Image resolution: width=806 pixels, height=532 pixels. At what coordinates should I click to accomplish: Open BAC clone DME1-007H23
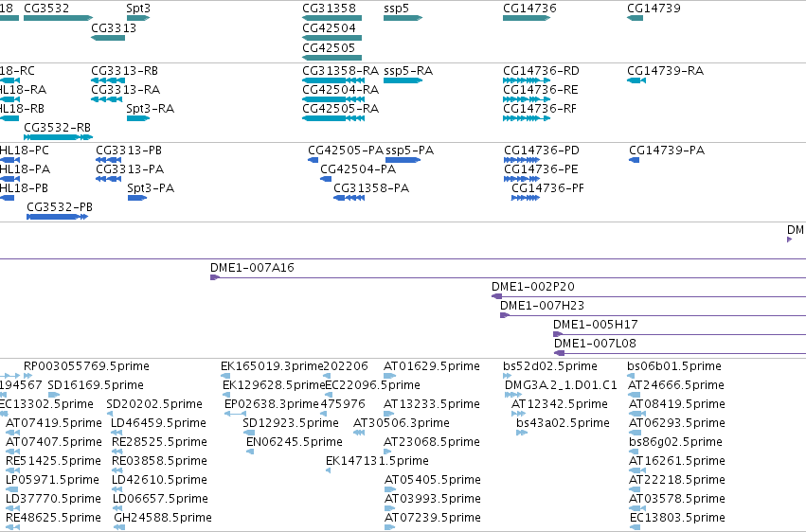(x=543, y=306)
